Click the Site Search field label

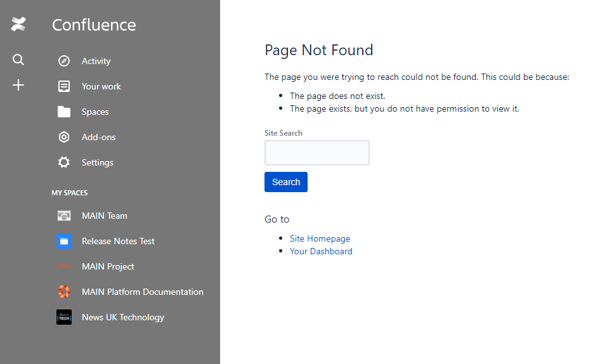tap(283, 133)
